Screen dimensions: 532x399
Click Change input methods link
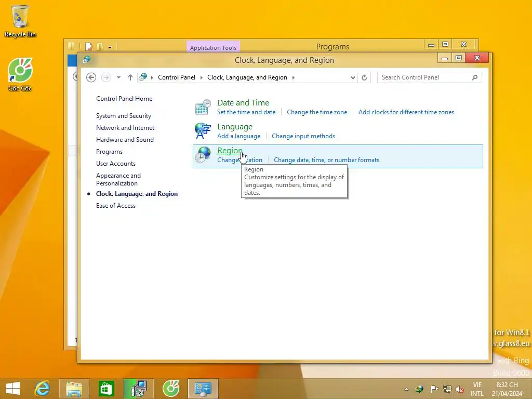(303, 136)
